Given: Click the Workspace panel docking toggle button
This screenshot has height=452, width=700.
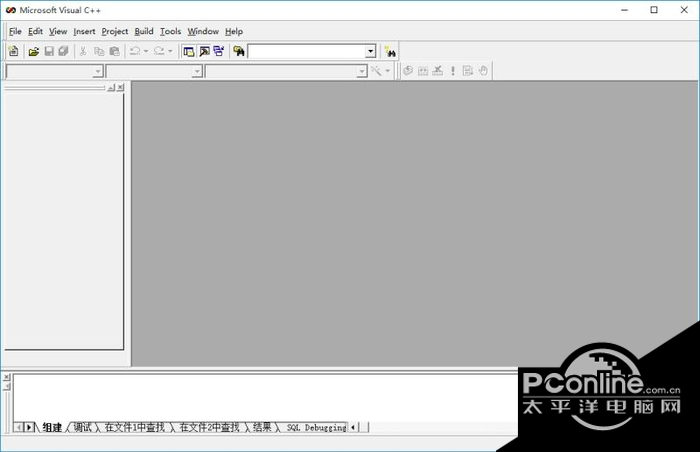Looking at the screenshot, I should 112,88.
